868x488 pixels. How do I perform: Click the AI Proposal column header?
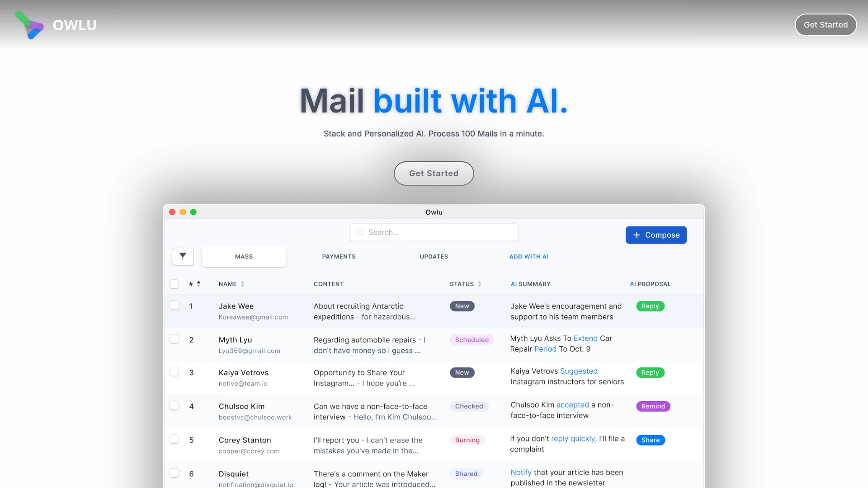click(x=650, y=284)
